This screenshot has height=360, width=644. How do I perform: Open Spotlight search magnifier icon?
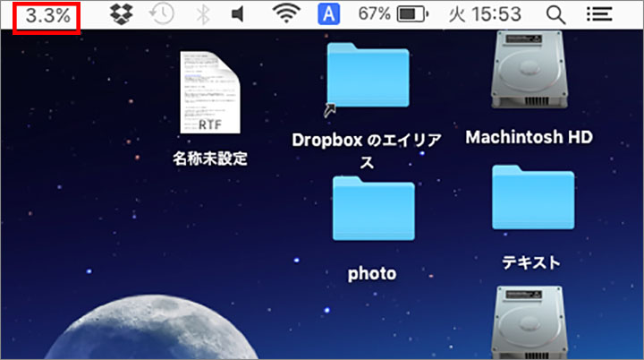pyautogui.click(x=555, y=15)
